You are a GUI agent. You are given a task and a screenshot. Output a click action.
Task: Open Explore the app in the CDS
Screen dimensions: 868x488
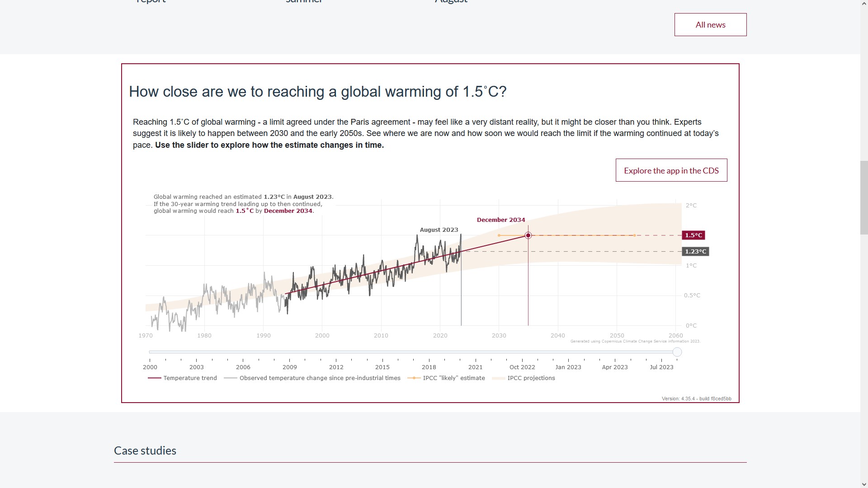[x=671, y=170]
